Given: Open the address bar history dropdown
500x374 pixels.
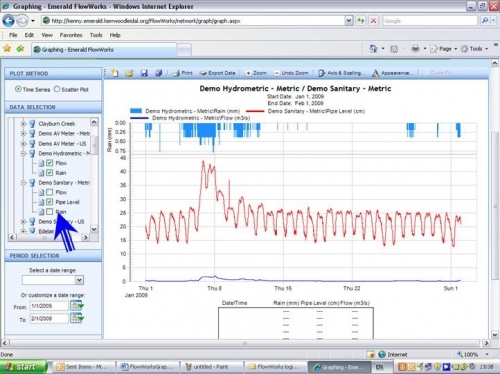Looking at the screenshot, I should (348, 21).
